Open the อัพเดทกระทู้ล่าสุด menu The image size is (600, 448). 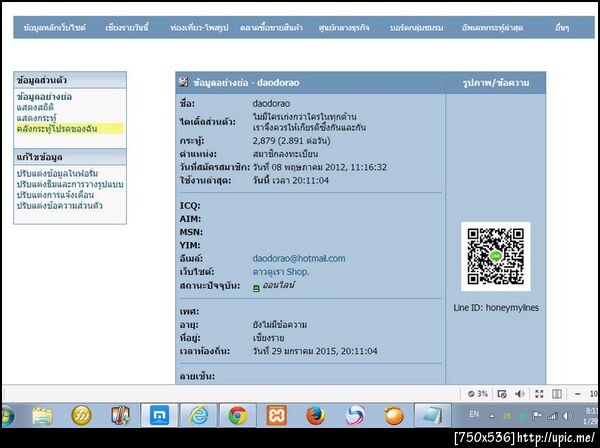pos(492,28)
